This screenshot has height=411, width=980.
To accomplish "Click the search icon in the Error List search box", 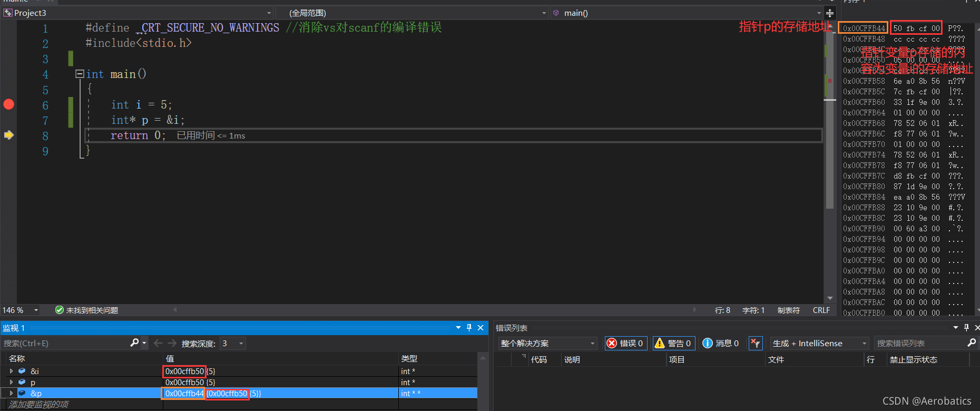I will [x=972, y=343].
